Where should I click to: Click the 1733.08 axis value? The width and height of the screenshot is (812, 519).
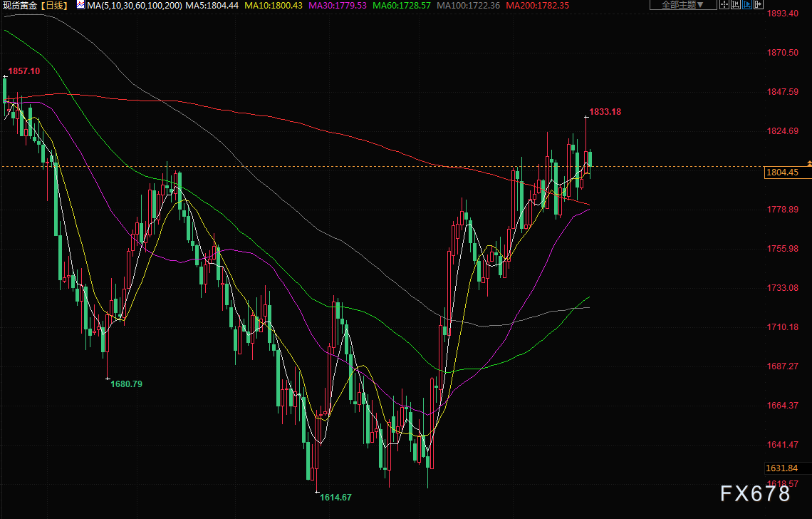pos(783,287)
